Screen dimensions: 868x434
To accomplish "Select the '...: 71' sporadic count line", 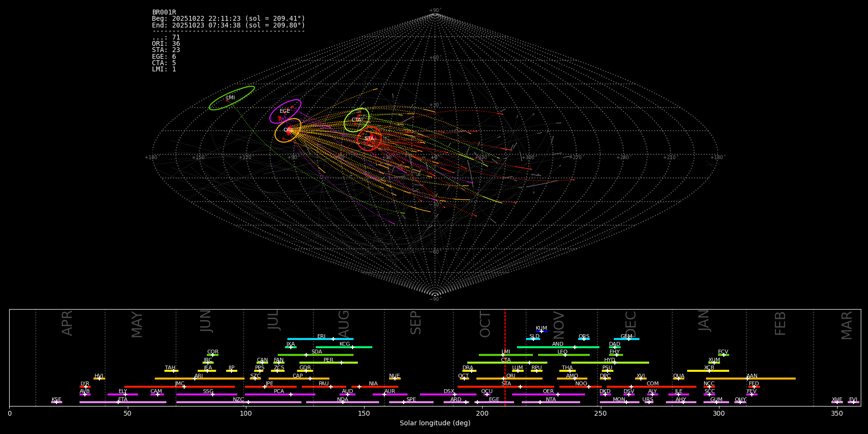I will click(166, 37).
